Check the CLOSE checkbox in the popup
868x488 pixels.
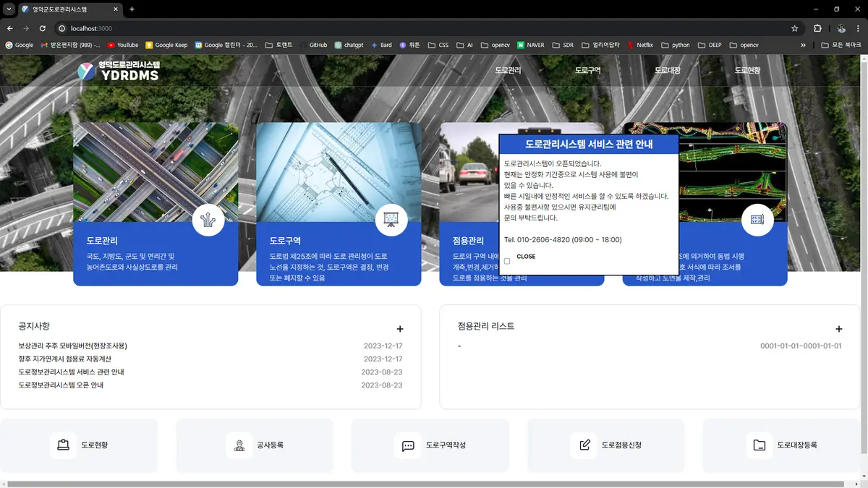(507, 261)
